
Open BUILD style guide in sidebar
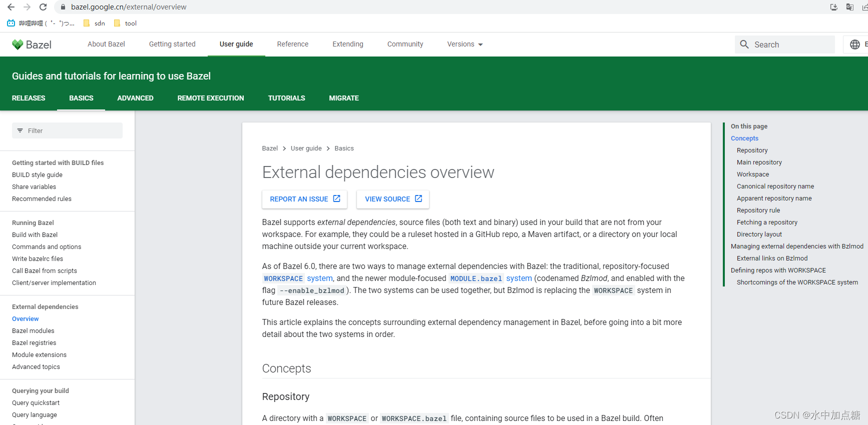click(37, 175)
